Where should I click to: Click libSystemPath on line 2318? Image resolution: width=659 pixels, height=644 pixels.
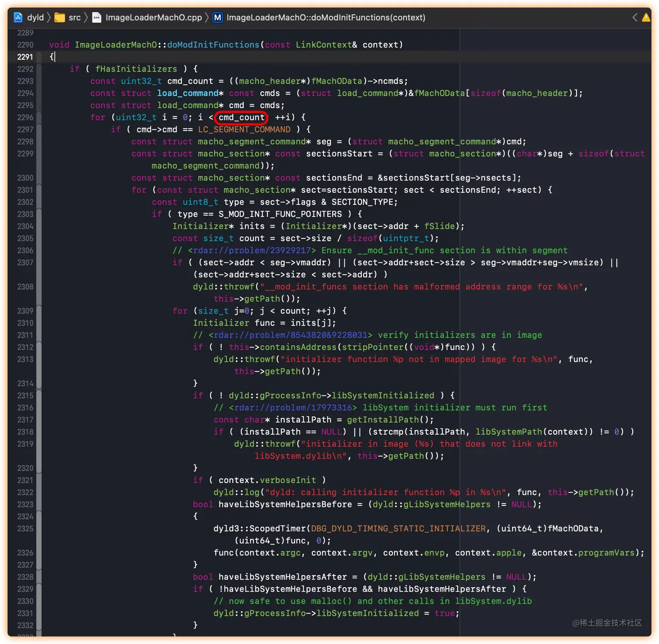pyautogui.click(x=509, y=432)
